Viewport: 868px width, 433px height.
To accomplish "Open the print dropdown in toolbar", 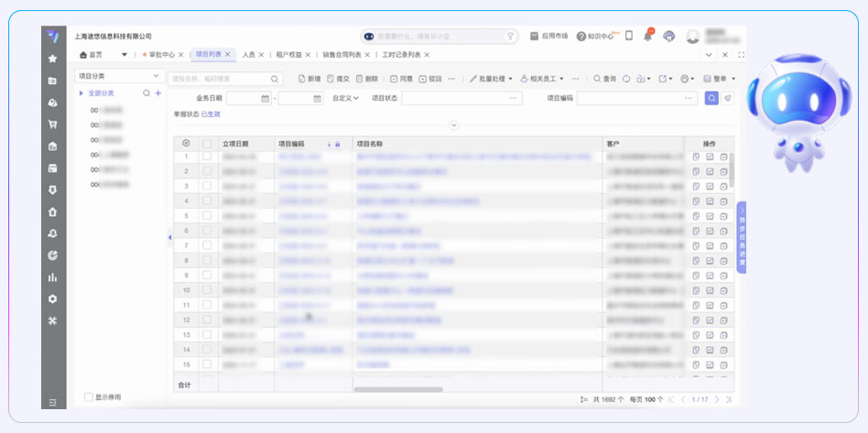I will tap(687, 79).
